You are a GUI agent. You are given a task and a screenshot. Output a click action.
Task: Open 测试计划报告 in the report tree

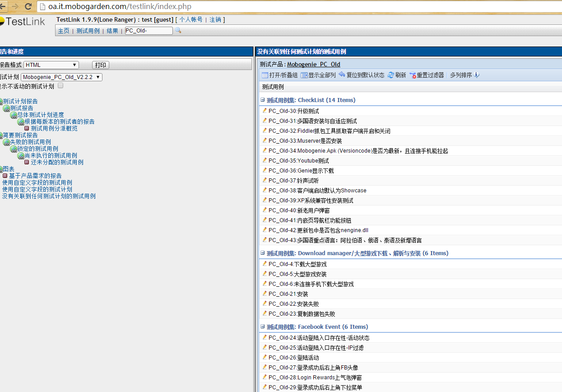coord(20,102)
